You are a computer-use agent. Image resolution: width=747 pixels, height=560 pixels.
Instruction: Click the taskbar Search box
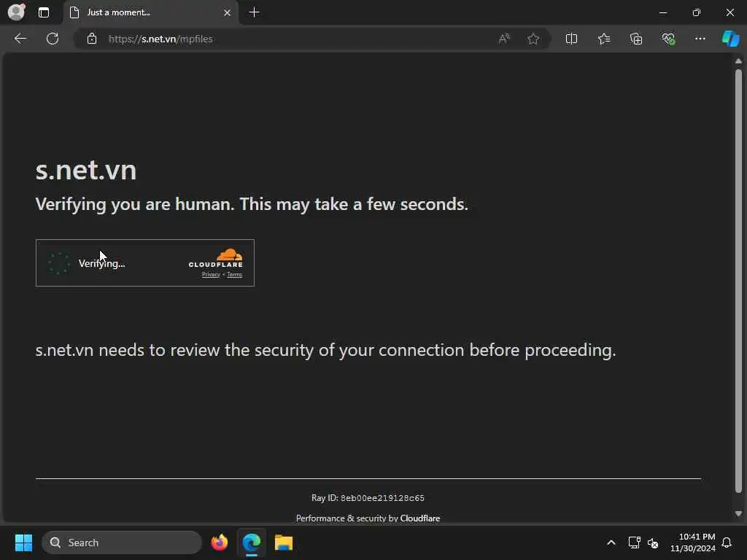[x=122, y=542]
